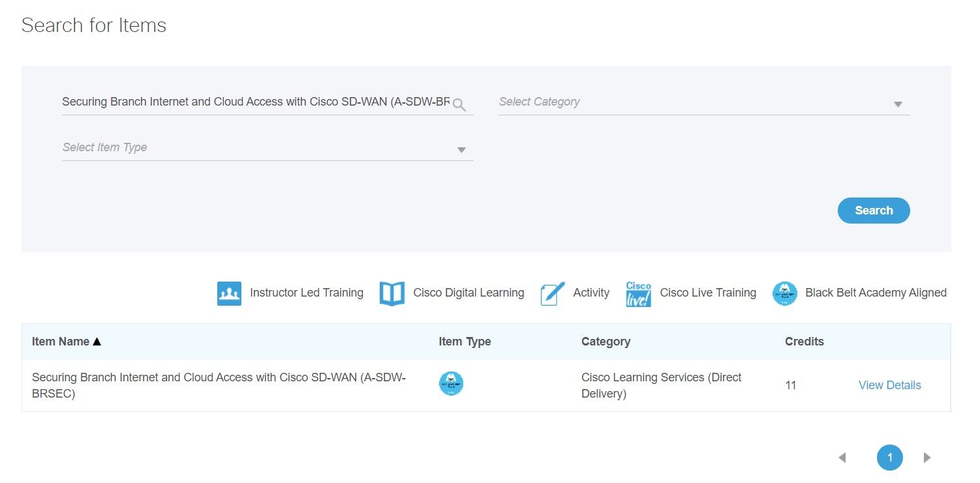
Task: Click the Select Item Type dropdown arrow
Action: (461, 150)
